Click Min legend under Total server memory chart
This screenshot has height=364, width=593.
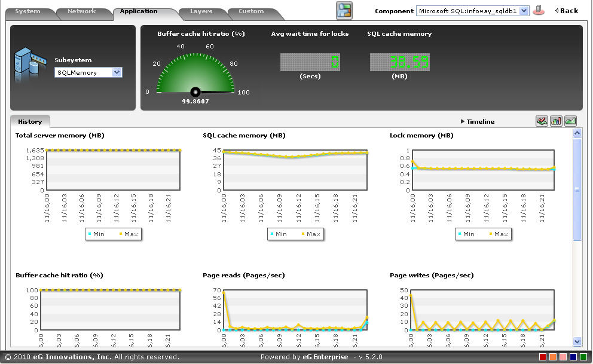pyautogui.click(x=96, y=234)
